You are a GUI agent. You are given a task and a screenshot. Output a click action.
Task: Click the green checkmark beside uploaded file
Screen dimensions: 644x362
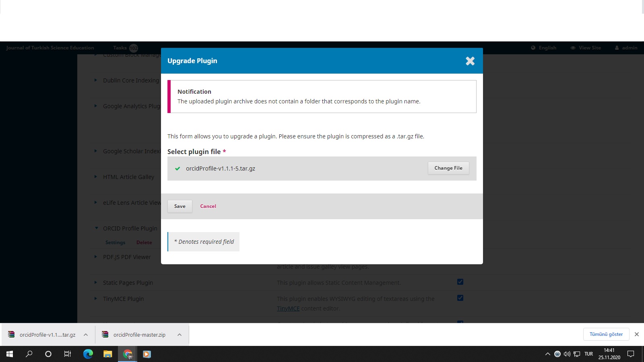pos(178,169)
